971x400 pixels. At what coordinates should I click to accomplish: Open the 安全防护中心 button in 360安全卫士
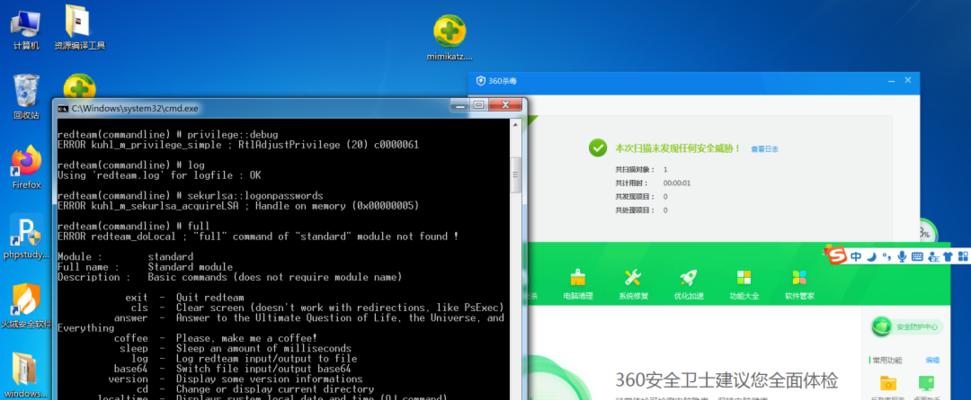tap(906, 326)
